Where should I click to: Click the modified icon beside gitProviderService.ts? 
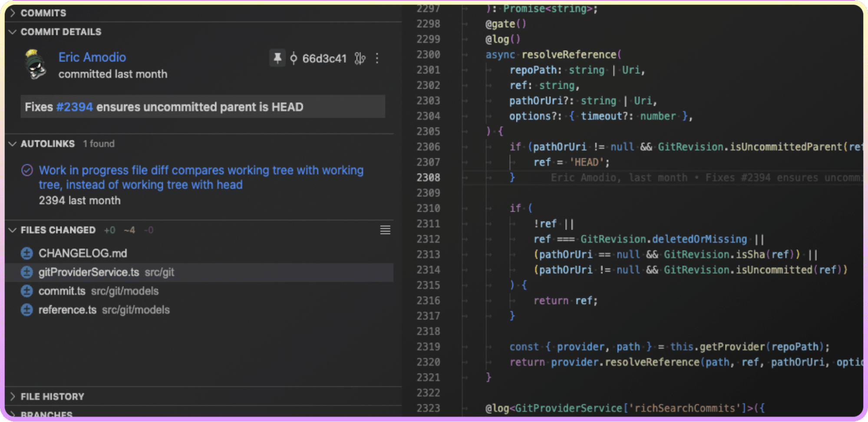click(26, 272)
